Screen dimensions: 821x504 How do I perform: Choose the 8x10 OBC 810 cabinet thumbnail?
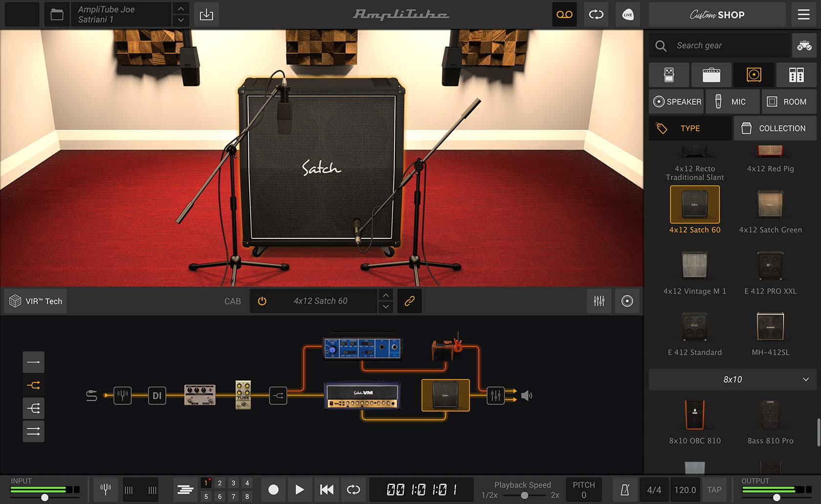(694, 415)
